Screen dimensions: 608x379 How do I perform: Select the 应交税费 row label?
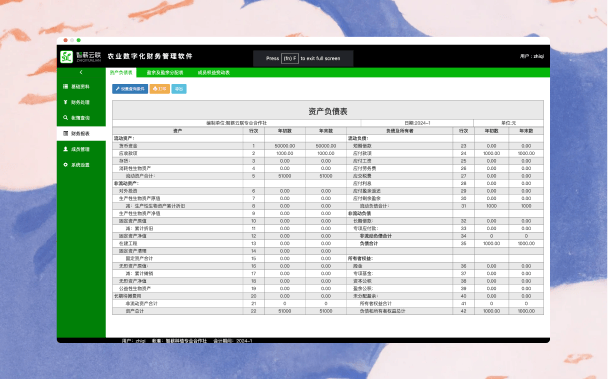point(362,176)
